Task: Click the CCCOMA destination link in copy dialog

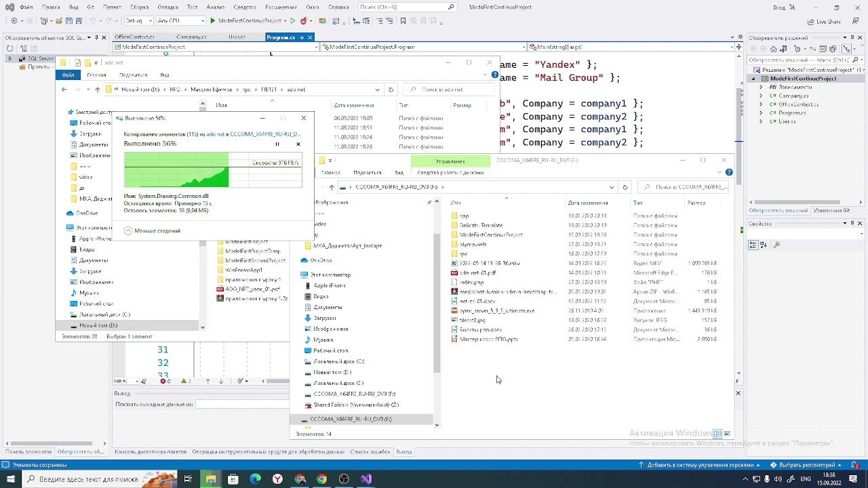Action: tap(265, 134)
